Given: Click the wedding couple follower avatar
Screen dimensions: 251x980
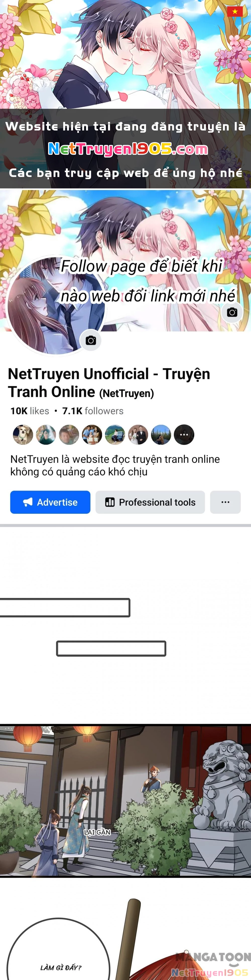Looking at the screenshot, I should [138, 434].
